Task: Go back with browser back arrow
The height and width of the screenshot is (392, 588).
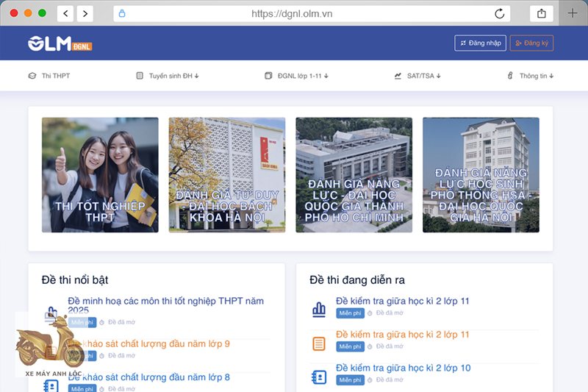Action: pyautogui.click(x=65, y=14)
